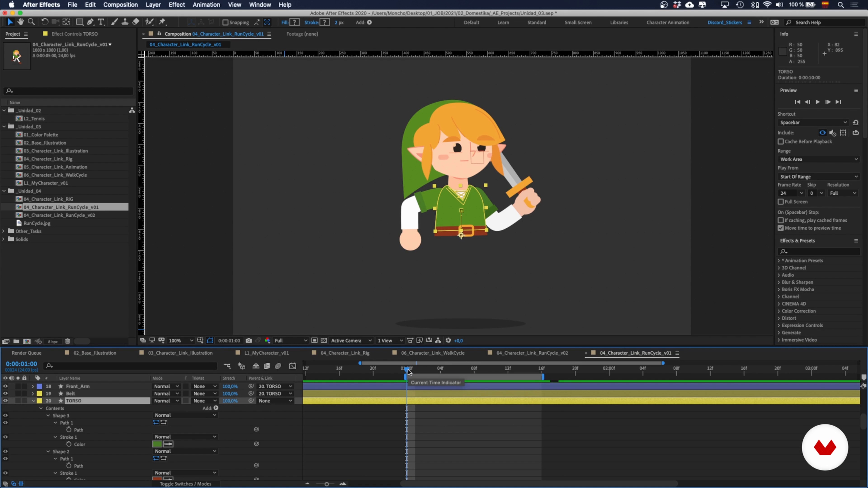Viewport: 868px width, 488px height.
Task: Open the Spacebar shortcut dropdown
Action: (813, 123)
